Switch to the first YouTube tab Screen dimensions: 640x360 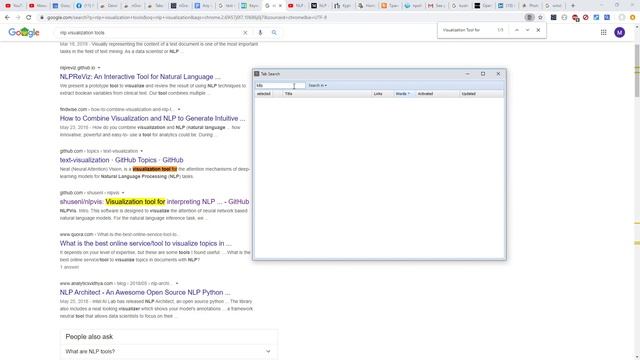(x=13, y=6)
